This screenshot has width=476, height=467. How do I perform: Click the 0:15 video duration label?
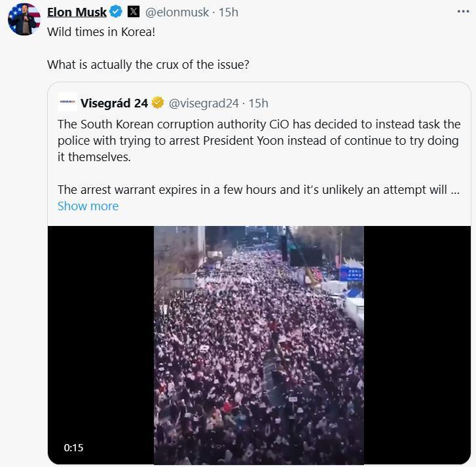pyautogui.click(x=73, y=448)
